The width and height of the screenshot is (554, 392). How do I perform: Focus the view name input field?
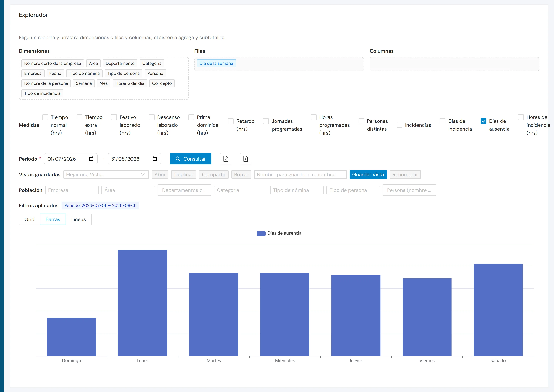click(x=300, y=174)
